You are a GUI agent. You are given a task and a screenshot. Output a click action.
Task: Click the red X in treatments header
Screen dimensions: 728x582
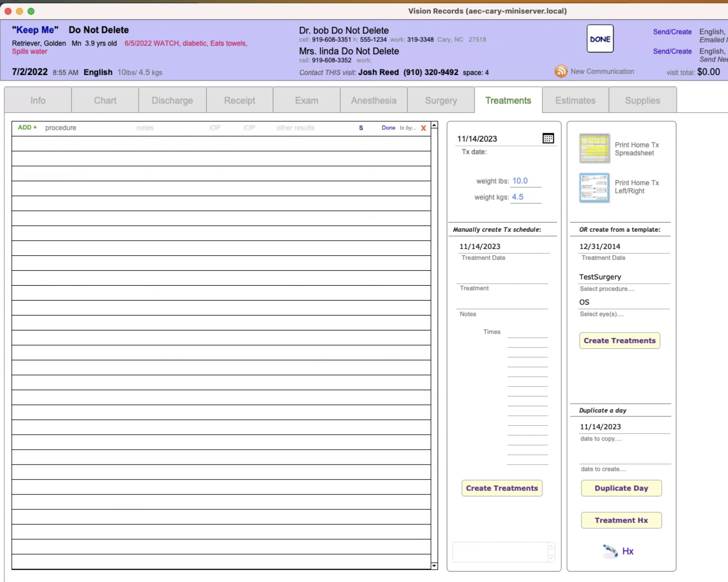423,128
